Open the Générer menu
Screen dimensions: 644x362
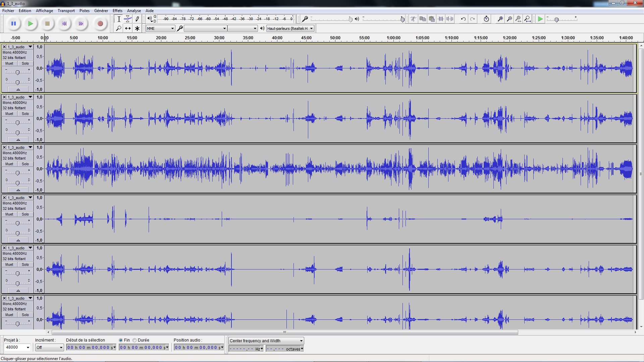tap(101, 11)
